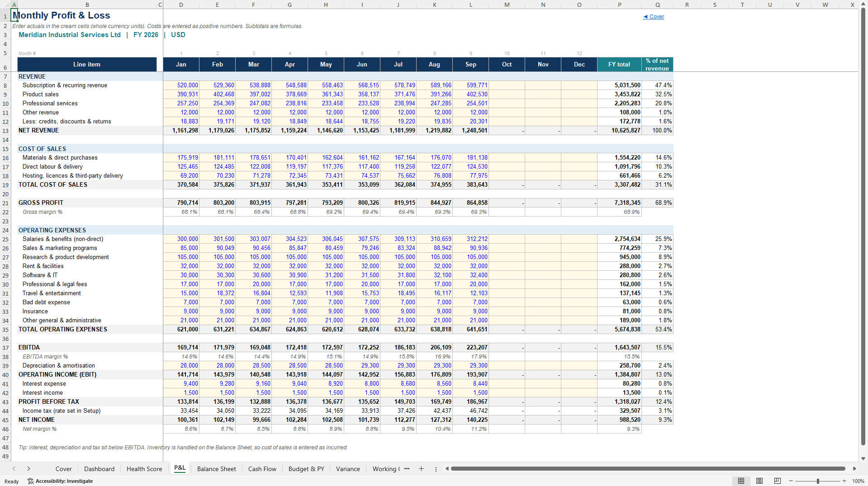Click horizontal scrollbar left arrow
Image resolution: width=868 pixels, height=486 pixels.
tap(447, 469)
